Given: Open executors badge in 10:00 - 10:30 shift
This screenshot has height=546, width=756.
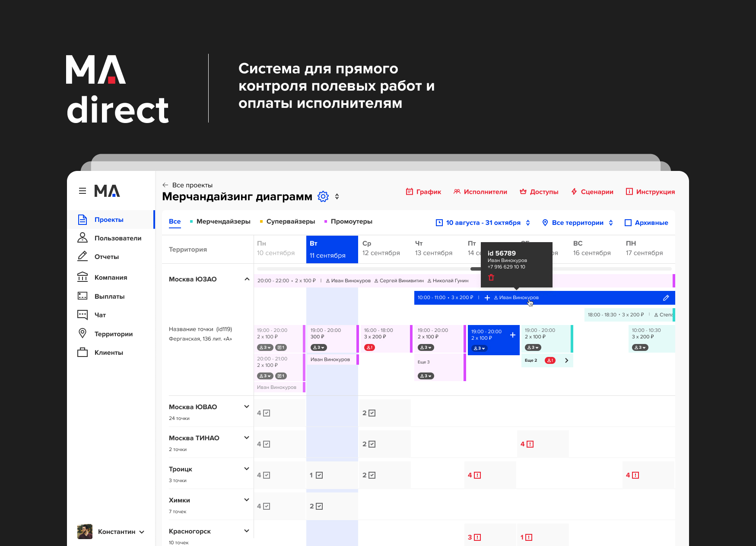Looking at the screenshot, I should pyautogui.click(x=640, y=347).
